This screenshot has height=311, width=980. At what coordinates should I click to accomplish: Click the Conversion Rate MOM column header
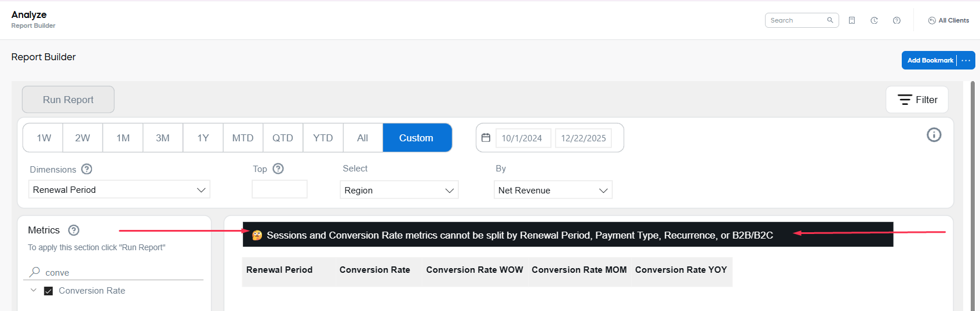coord(579,270)
